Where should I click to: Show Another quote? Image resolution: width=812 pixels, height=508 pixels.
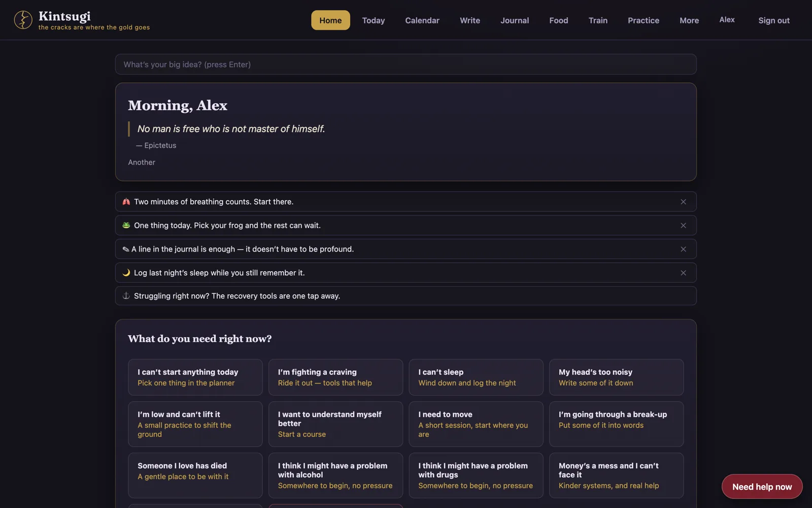tap(142, 163)
